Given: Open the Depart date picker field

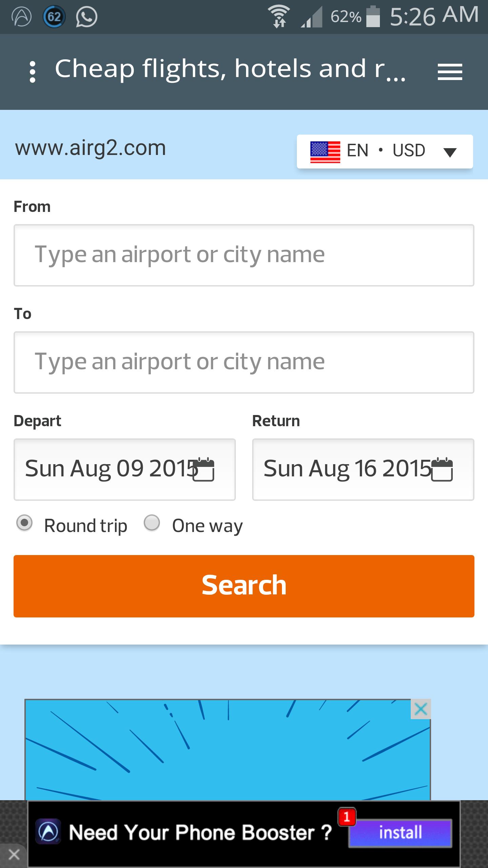Looking at the screenshot, I should 108,469.
